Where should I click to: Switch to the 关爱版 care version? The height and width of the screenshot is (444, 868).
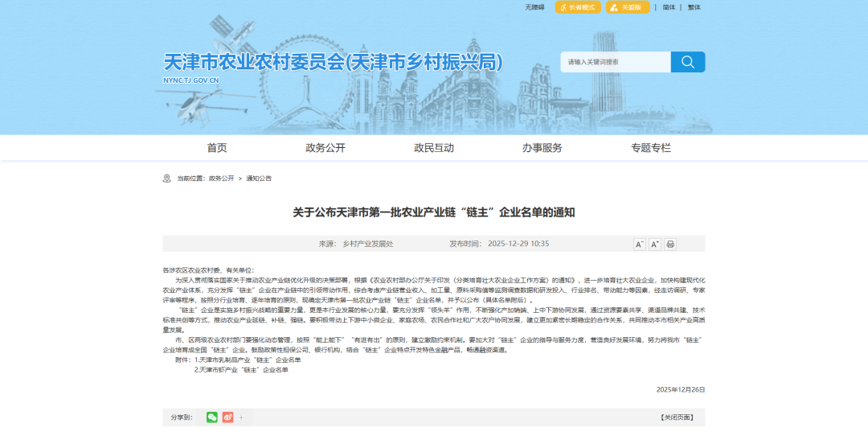628,7
